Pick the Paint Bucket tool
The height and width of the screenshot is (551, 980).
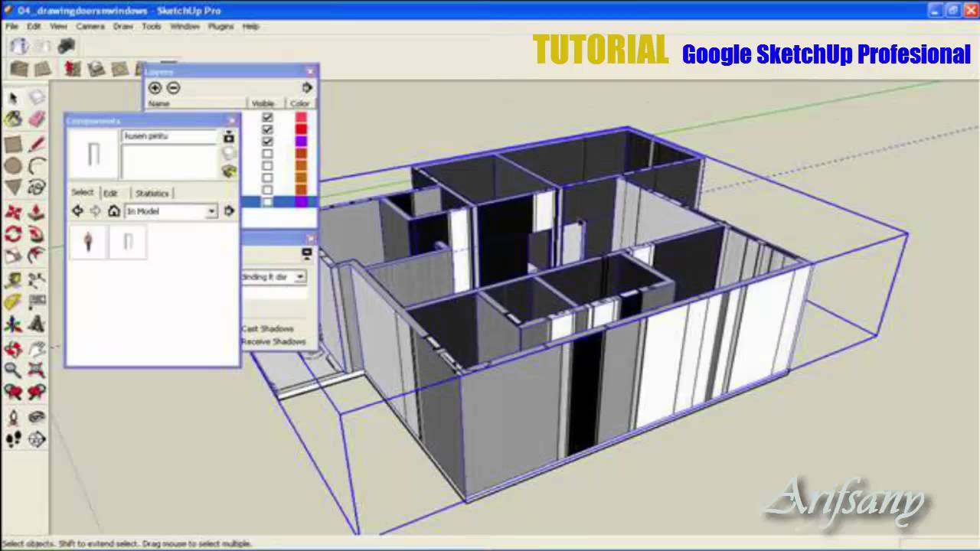click(x=13, y=119)
